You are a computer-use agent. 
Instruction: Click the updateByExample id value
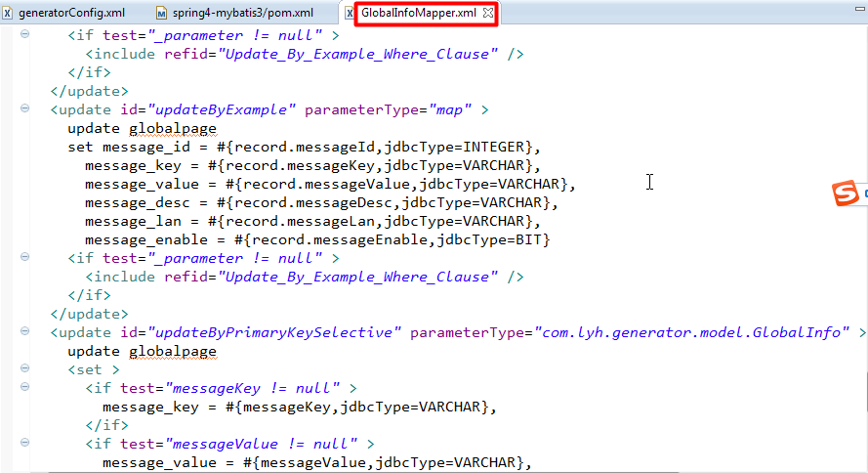point(222,109)
